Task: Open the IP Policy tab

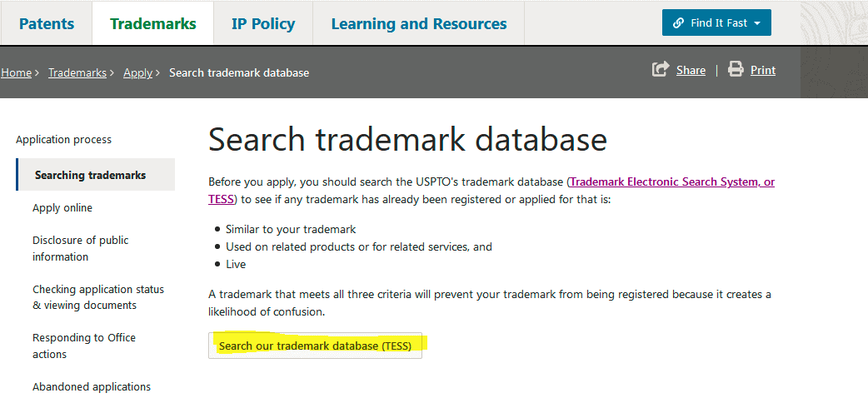Action: [x=263, y=24]
